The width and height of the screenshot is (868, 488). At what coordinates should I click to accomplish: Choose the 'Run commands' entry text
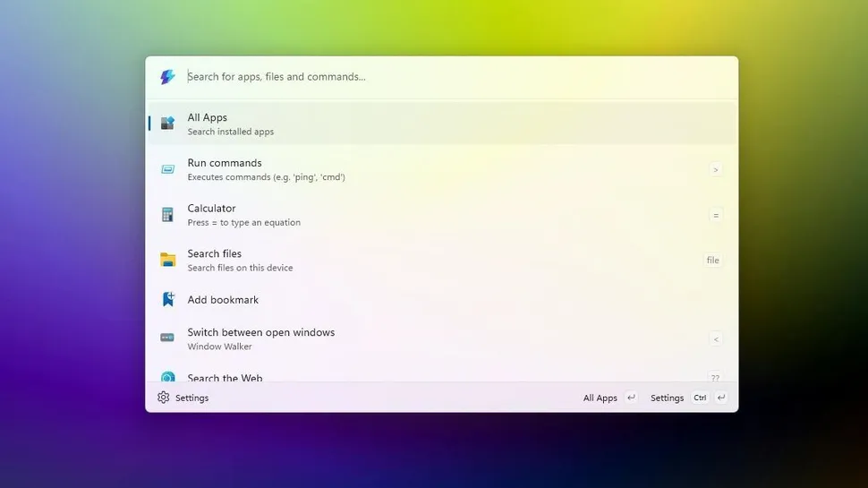[x=225, y=163]
